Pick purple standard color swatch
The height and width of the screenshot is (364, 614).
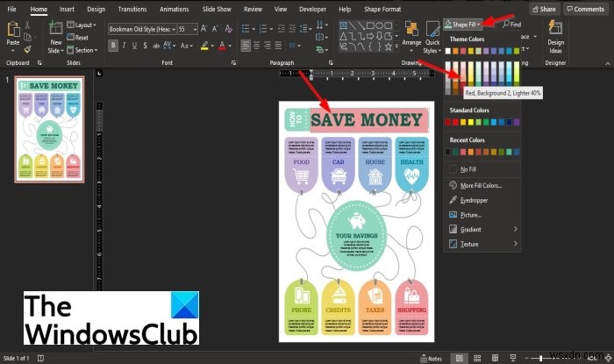click(517, 122)
